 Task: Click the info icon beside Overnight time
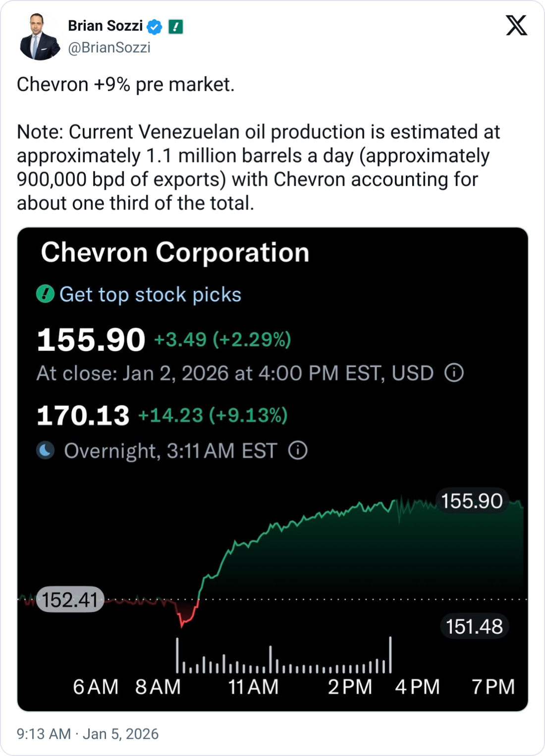coord(298,451)
